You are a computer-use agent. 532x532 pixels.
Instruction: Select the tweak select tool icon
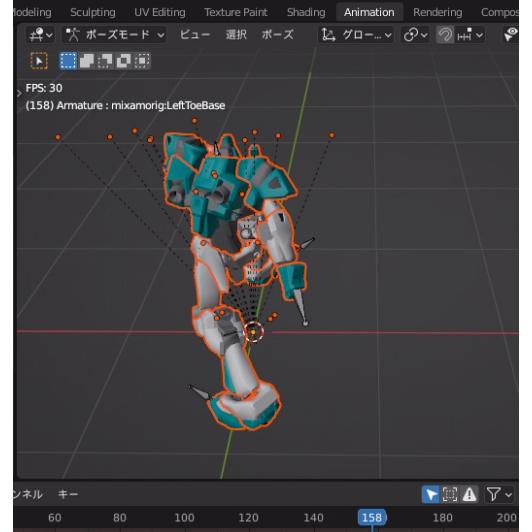39,61
